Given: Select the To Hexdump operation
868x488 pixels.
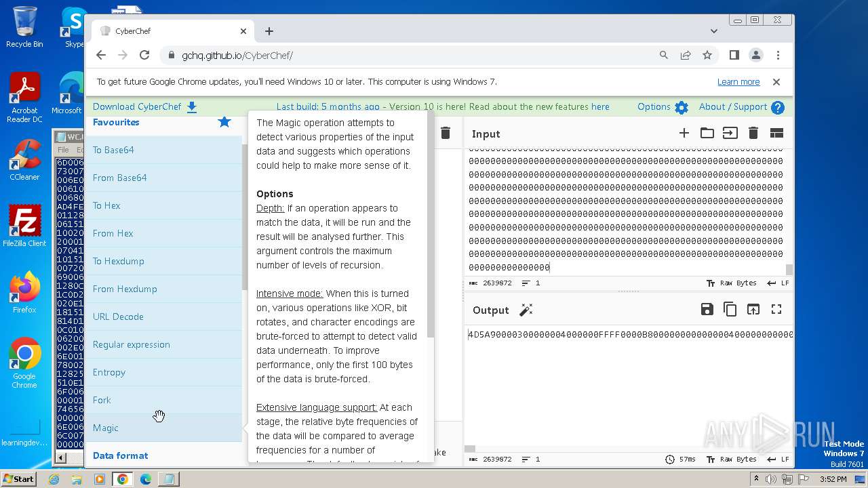Looking at the screenshot, I should click(x=163, y=261).
